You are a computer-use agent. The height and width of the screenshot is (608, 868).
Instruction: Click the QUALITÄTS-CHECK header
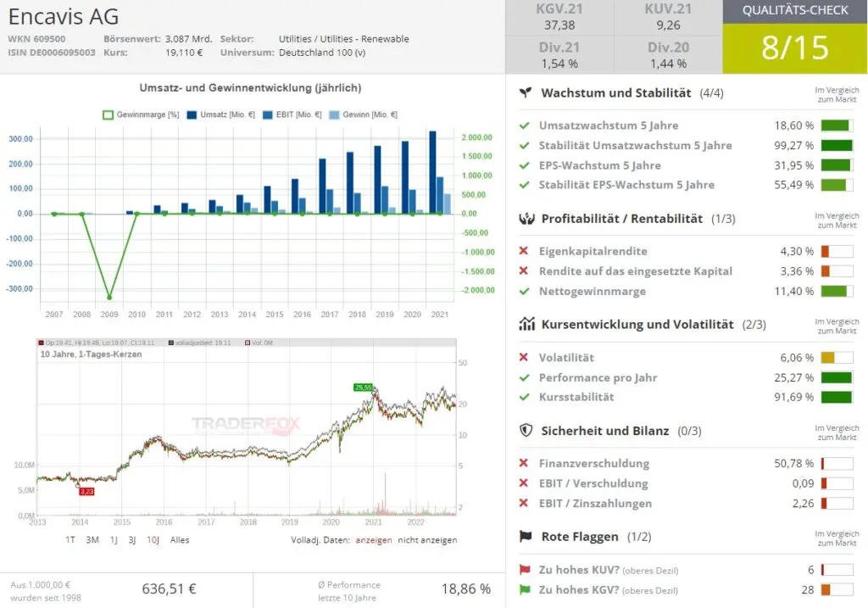pos(795,10)
